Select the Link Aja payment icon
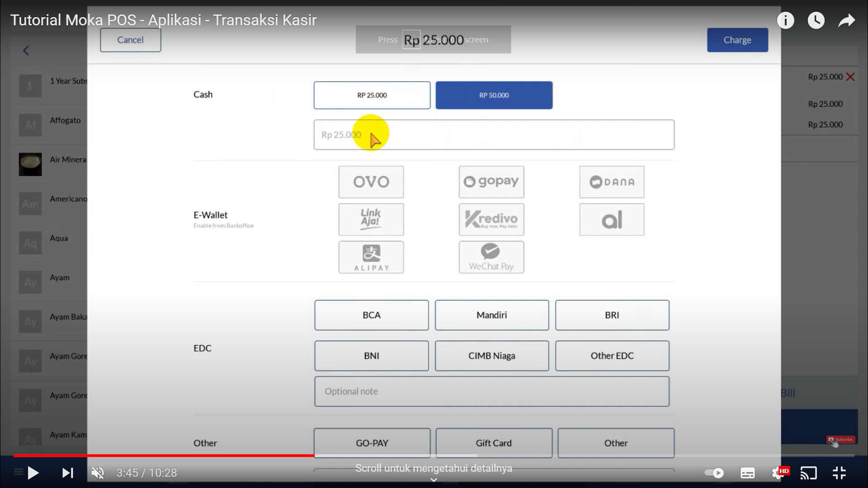 (x=370, y=219)
